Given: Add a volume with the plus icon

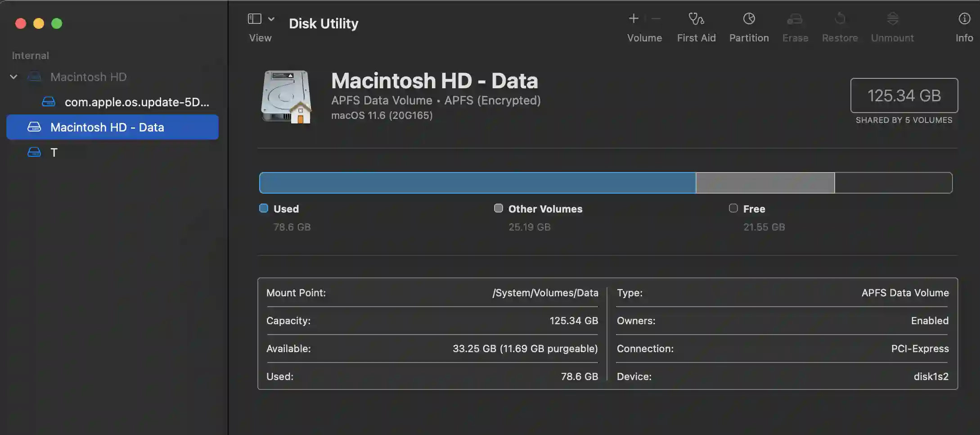Looking at the screenshot, I should (x=634, y=18).
